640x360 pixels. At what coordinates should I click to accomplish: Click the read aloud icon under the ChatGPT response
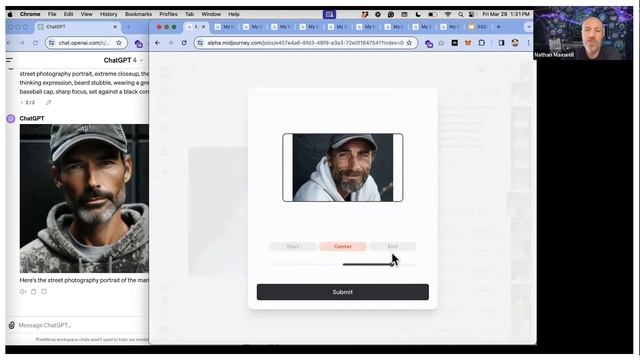click(x=23, y=291)
